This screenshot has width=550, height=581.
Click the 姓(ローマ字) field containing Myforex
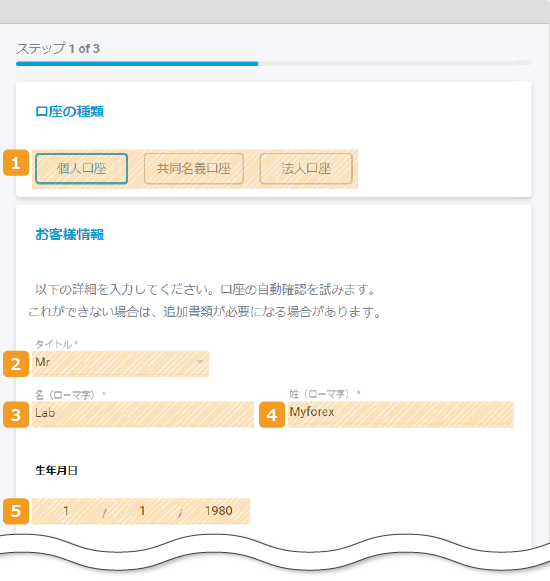[x=401, y=414]
